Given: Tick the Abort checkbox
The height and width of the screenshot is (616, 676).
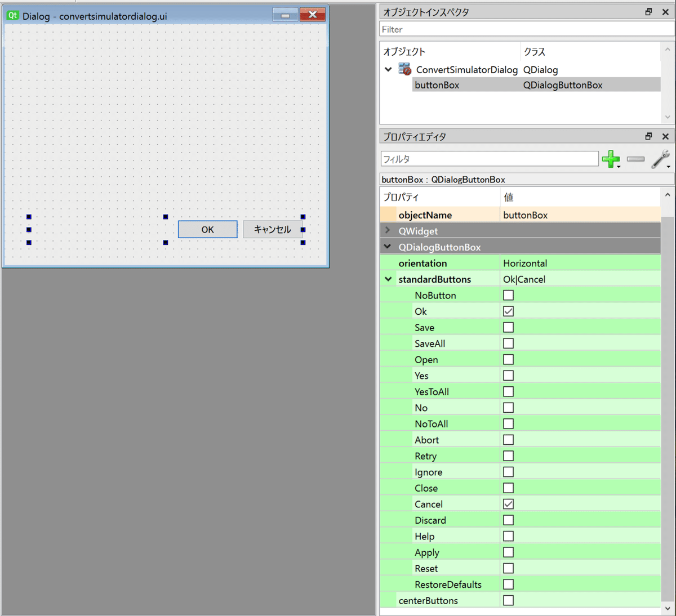Looking at the screenshot, I should (x=508, y=440).
